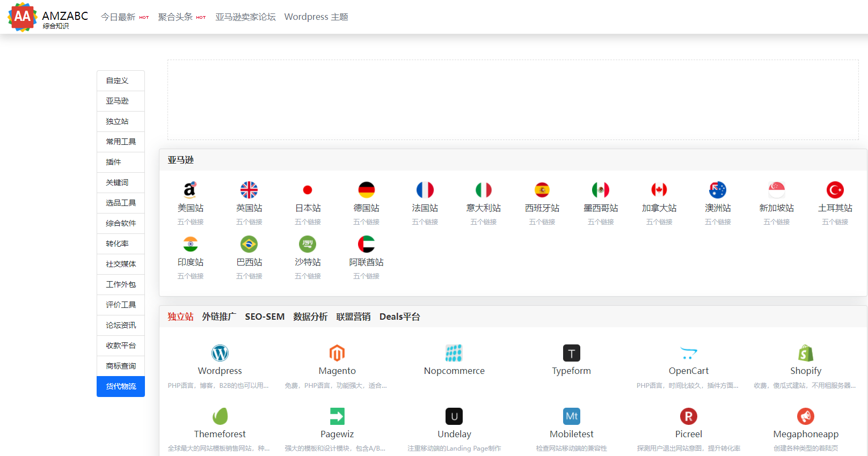This screenshot has width=868, height=456.
Task: Open Wordpress 主题 navigation item
Action: [x=316, y=17]
